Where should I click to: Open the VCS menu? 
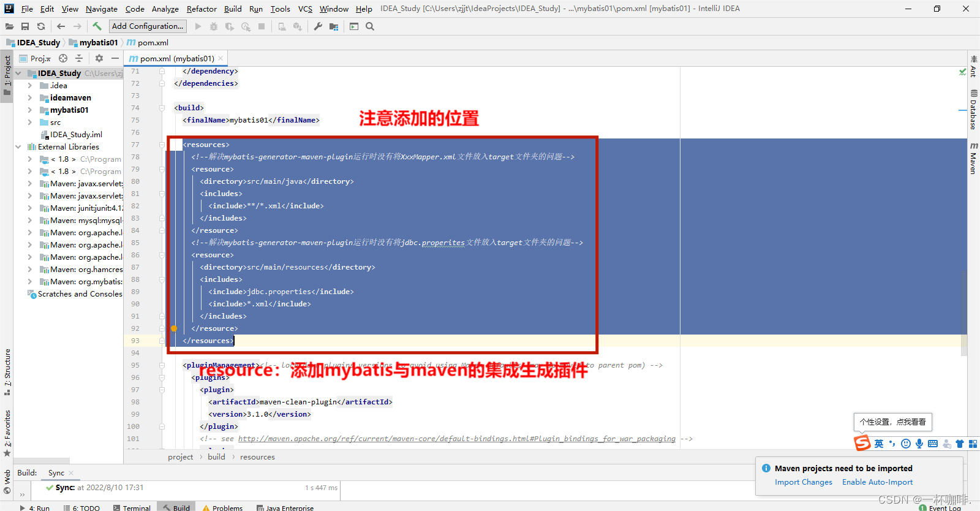305,9
